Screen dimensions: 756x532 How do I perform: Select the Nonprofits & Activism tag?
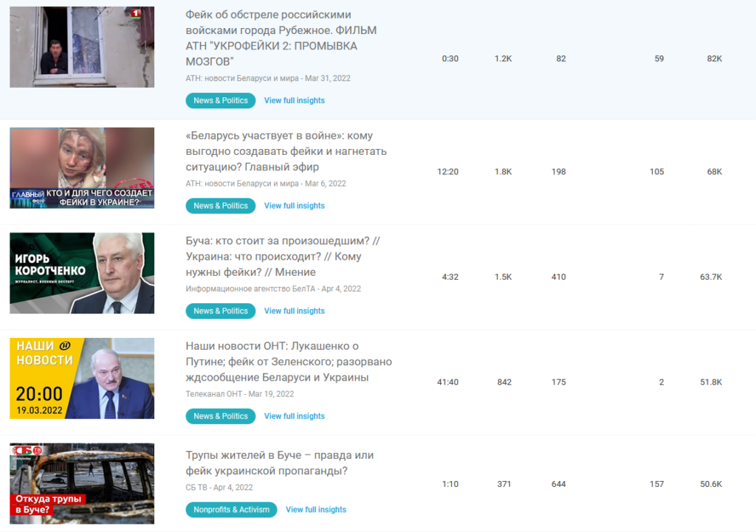231,509
